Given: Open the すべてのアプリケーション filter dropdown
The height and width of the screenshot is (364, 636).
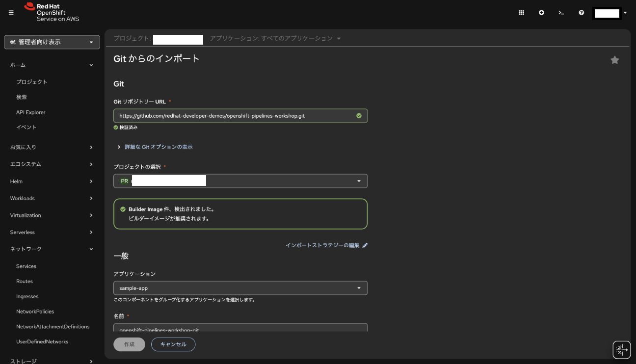Looking at the screenshot, I should (x=275, y=38).
